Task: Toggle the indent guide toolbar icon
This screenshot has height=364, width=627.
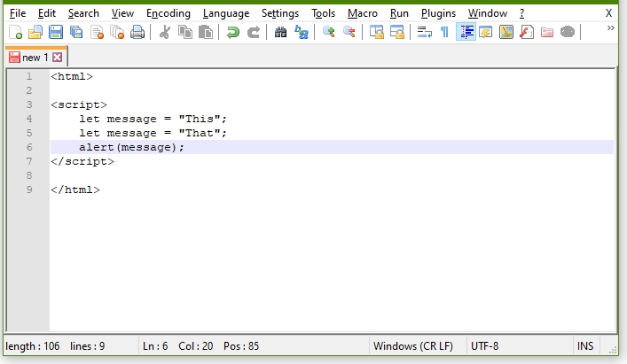Action: click(x=466, y=32)
